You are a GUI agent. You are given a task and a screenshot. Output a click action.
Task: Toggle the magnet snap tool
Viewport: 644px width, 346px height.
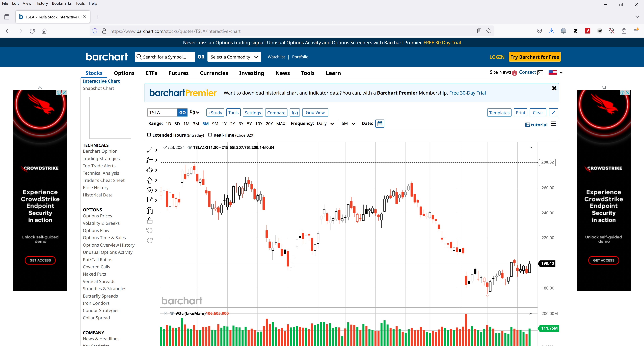(x=149, y=210)
